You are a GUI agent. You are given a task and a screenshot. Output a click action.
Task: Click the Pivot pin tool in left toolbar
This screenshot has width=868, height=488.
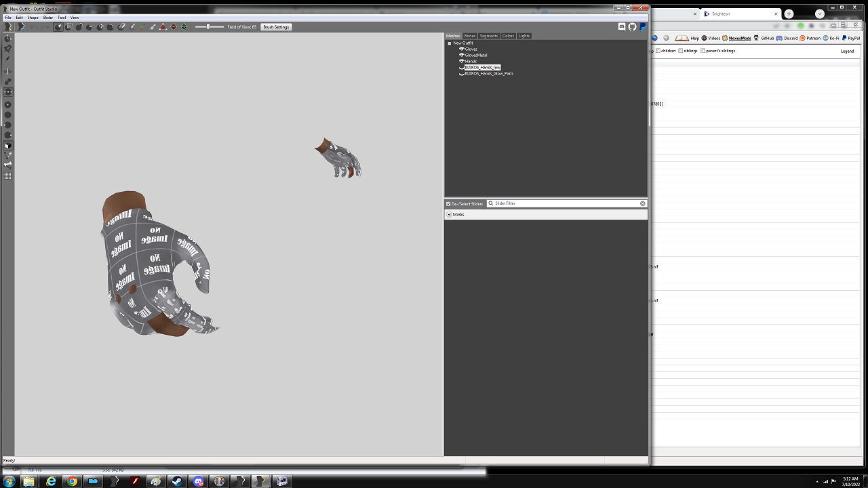8,49
